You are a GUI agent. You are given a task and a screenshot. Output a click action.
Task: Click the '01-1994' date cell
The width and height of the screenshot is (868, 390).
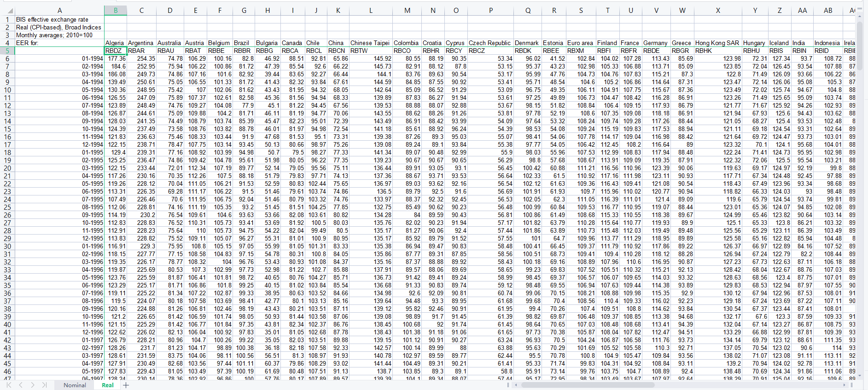[x=59, y=58]
